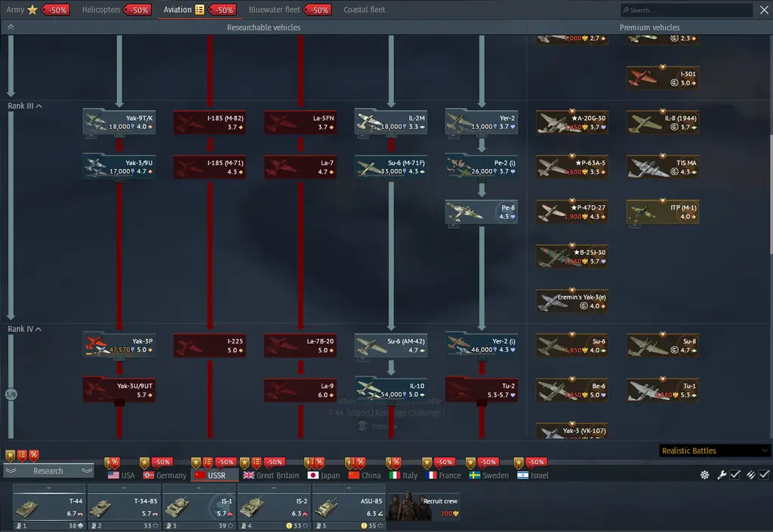Click the vertical scrollbar of the tech tree
The image size is (773, 532).
[770, 189]
